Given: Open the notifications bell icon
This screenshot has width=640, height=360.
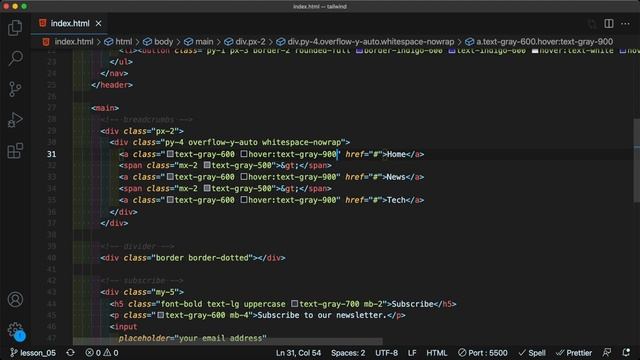Looking at the screenshot, I should (x=626, y=353).
